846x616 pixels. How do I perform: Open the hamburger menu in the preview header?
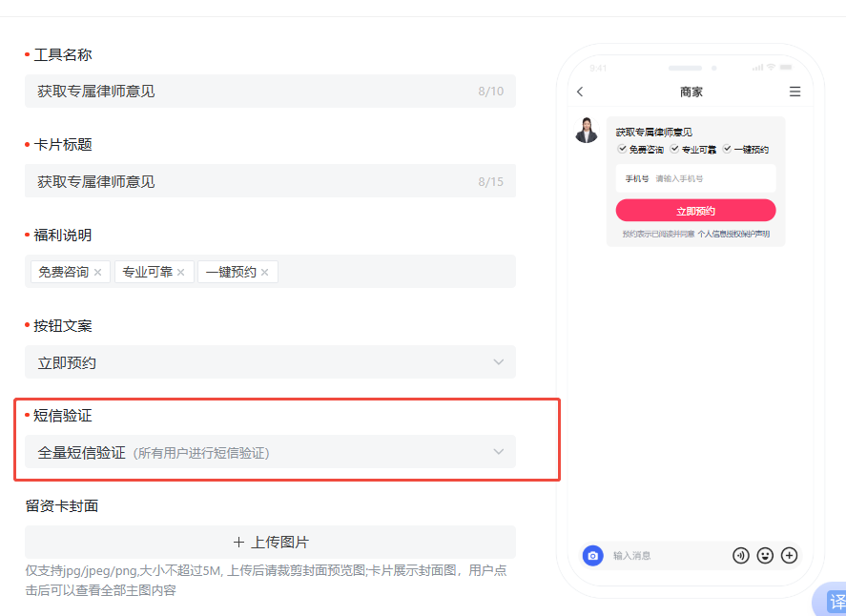794,92
